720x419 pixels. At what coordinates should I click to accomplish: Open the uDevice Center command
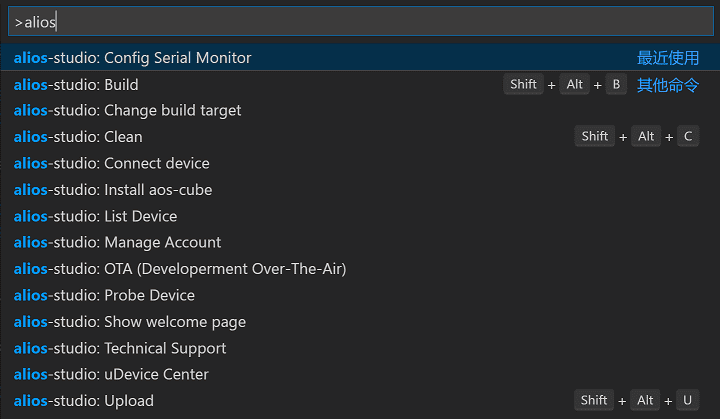pos(112,374)
